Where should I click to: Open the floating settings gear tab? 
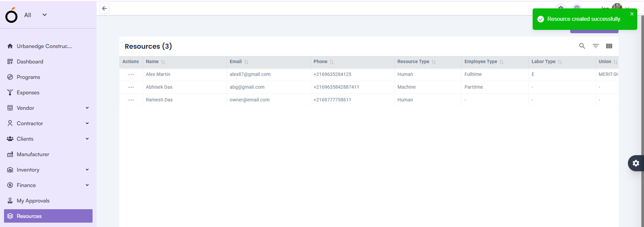click(636, 163)
